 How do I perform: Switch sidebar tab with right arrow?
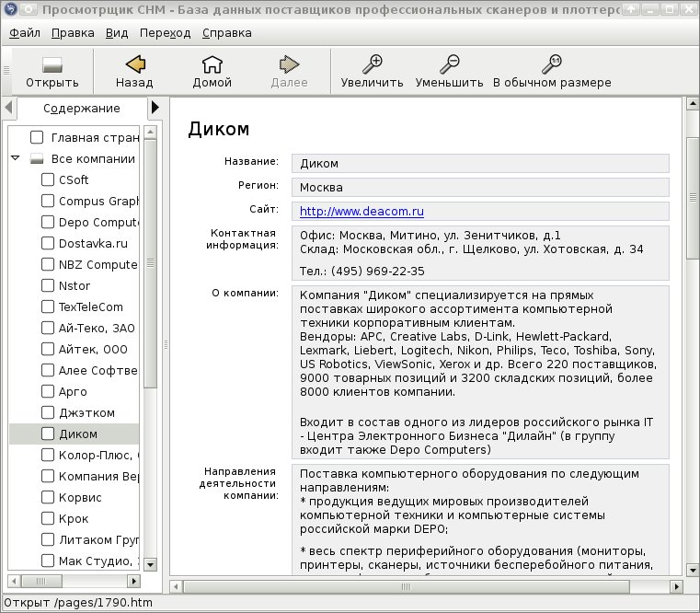[155, 108]
